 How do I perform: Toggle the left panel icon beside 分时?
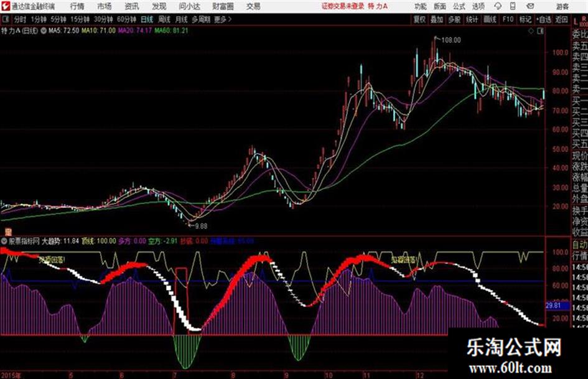point(5,19)
